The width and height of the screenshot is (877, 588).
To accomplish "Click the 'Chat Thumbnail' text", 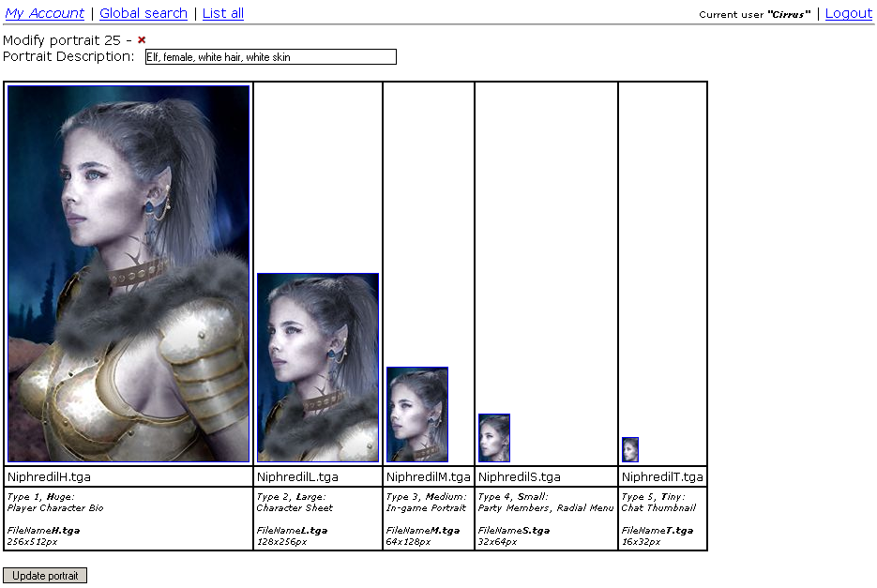I will [x=658, y=508].
